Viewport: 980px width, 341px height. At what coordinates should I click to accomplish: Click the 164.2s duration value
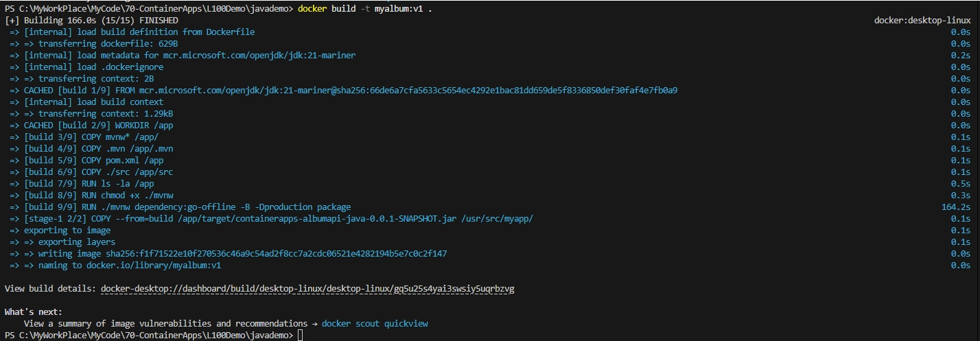(956, 207)
